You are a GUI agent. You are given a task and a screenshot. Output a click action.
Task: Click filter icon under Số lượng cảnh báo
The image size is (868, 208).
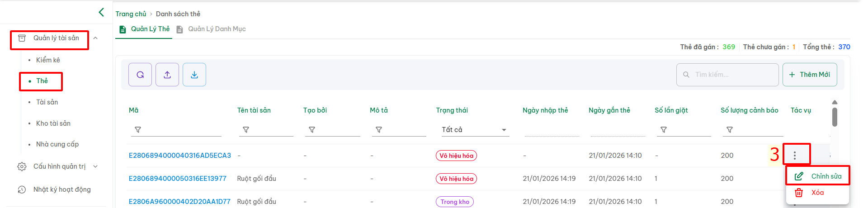[730, 130]
